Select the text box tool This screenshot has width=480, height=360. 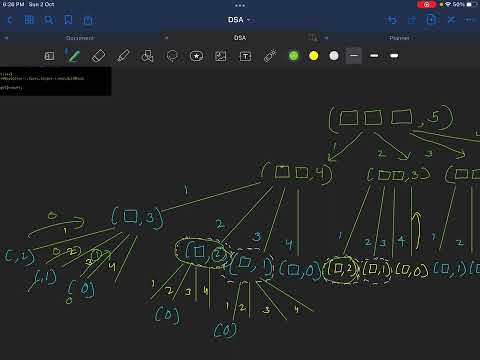pyautogui.click(x=245, y=56)
